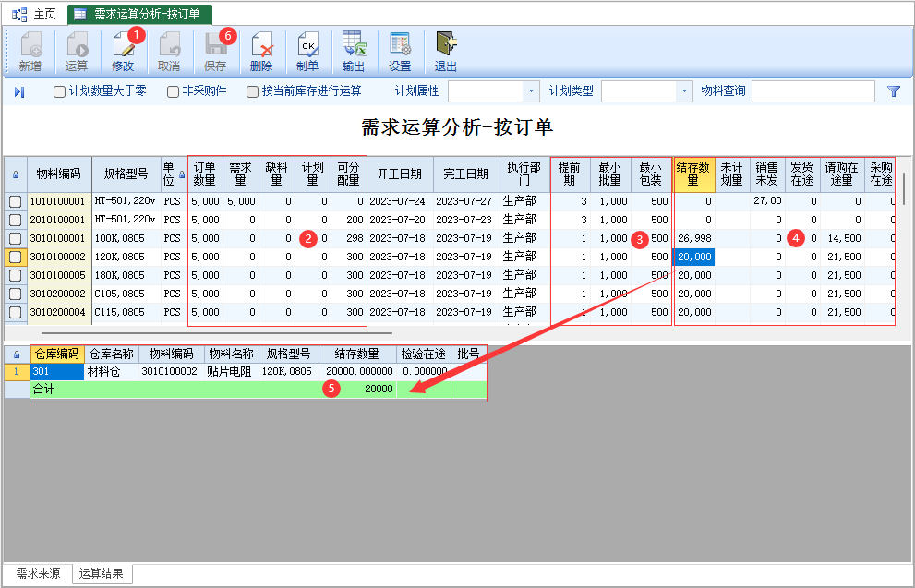This screenshot has width=915, height=588.
Task: Click the 2023-07-24 start date cell
Action: [x=400, y=201]
